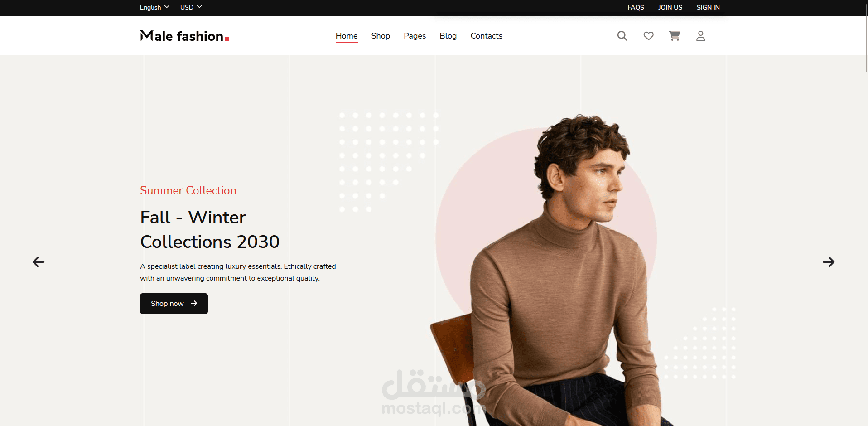Open the Blog menu item
This screenshot has width=868, height=426.
click(448, 36)
